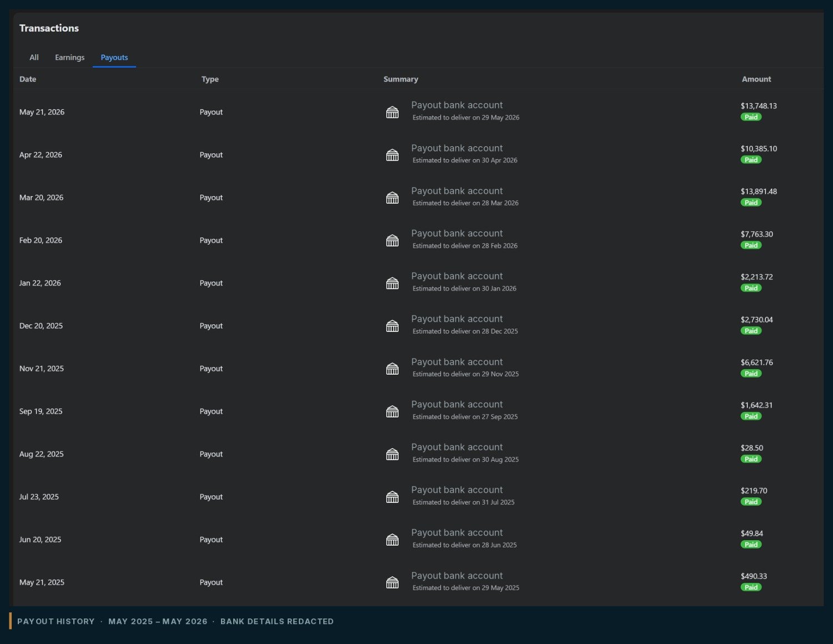Click the date May 21, 2026

pos(42,112)
